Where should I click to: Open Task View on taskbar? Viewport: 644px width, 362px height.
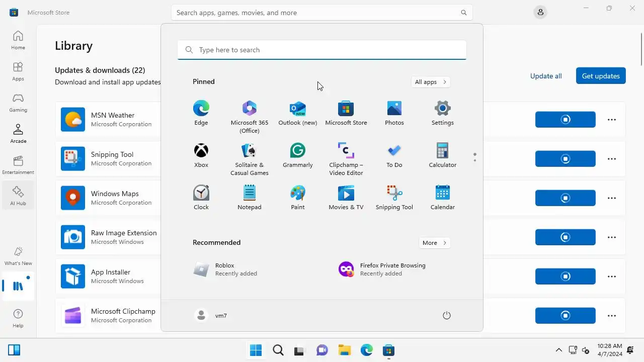click(300, 350)
